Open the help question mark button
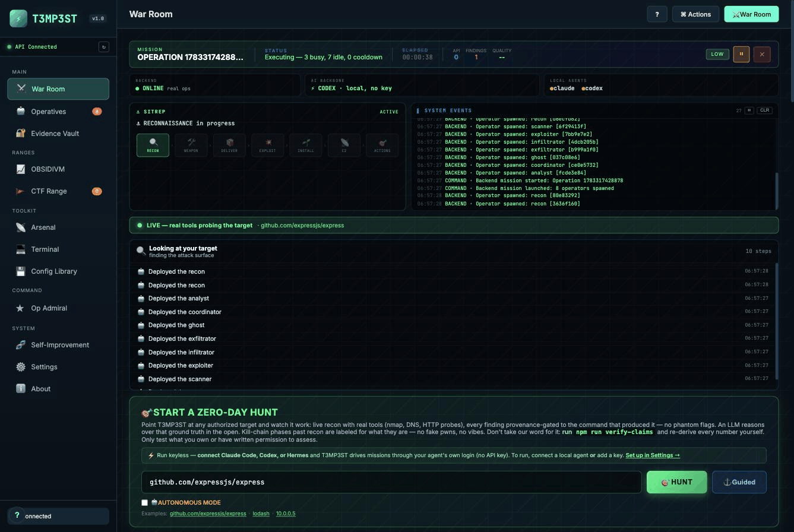The width and height of the screenshot is (794, 532). [657, 14]
